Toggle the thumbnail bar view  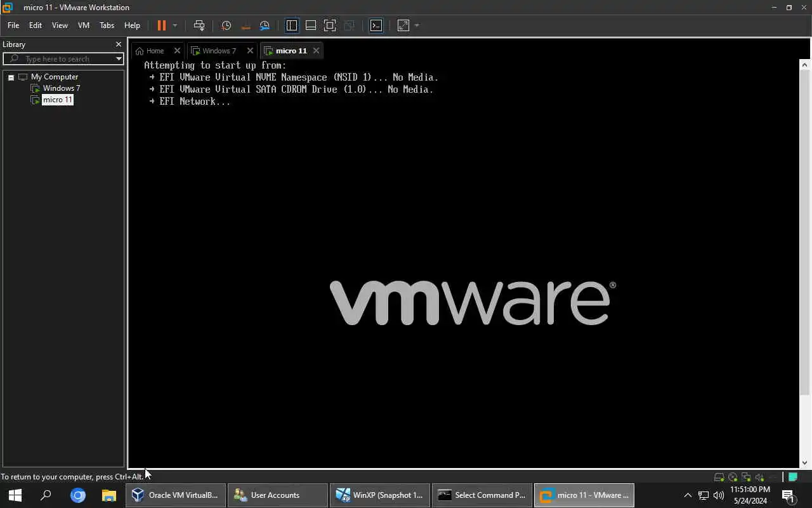pyautogui.click(x=311, y=25)
